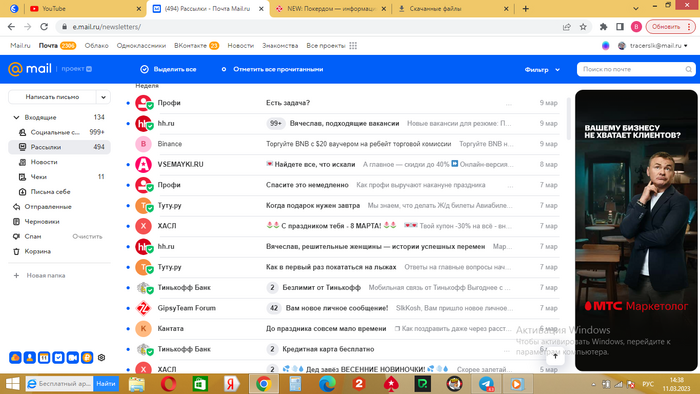Open the calendar app icon at bottom
The height and width of the screenshot is (394, 700).
[x=44, y=357]
